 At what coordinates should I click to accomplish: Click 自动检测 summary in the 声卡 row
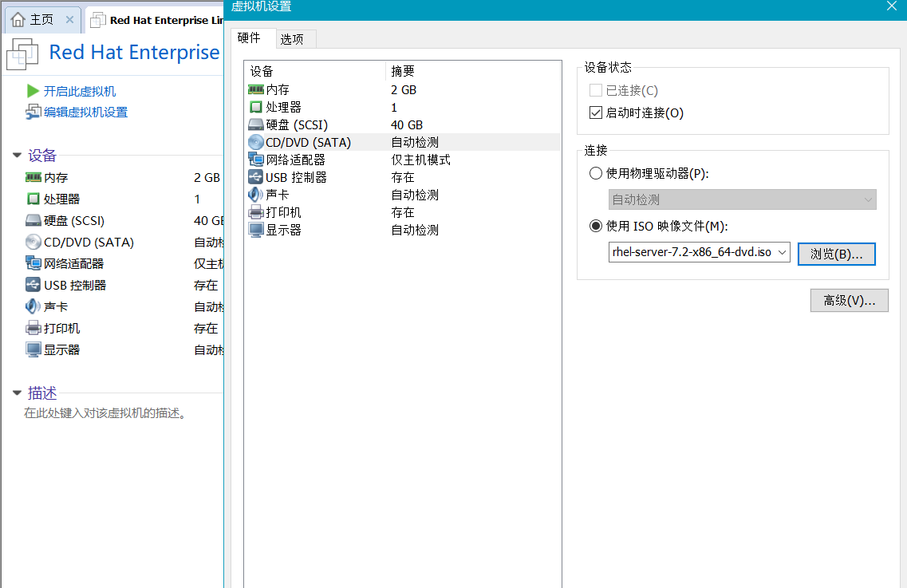pyautogui.click(x=415, y=195)
